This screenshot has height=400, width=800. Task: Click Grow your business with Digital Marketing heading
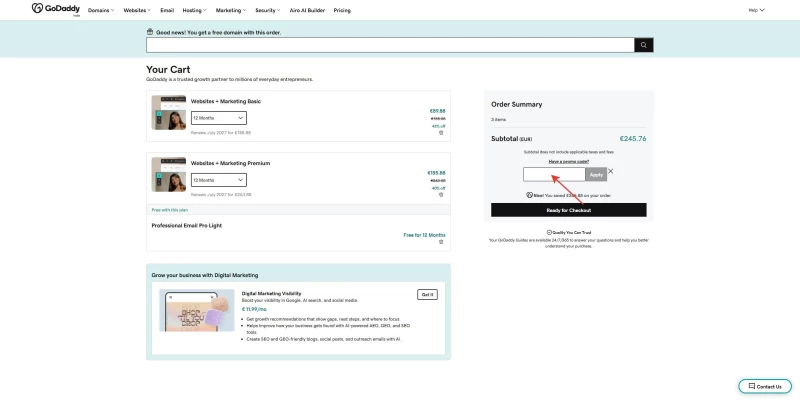click(x=205, y=275)
